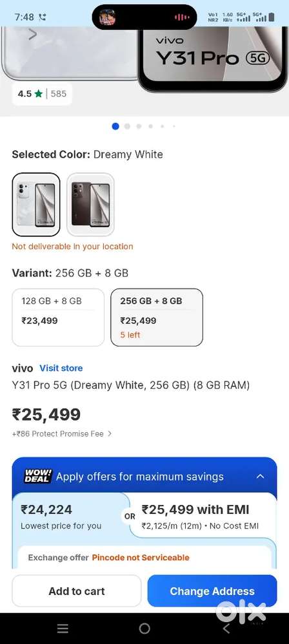
Task: Tap the Android back navigation icon
Action: pyautogui.click(x=226, y=628)
